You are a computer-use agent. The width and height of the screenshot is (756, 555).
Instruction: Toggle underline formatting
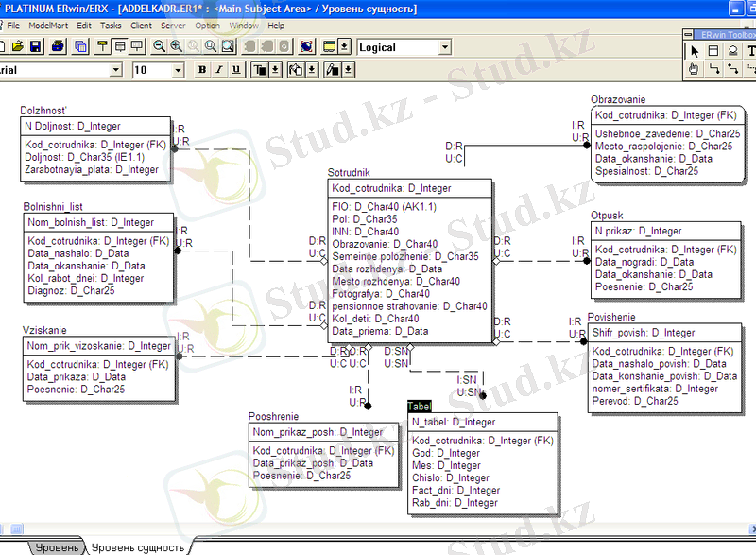click(x=235, y=70)
